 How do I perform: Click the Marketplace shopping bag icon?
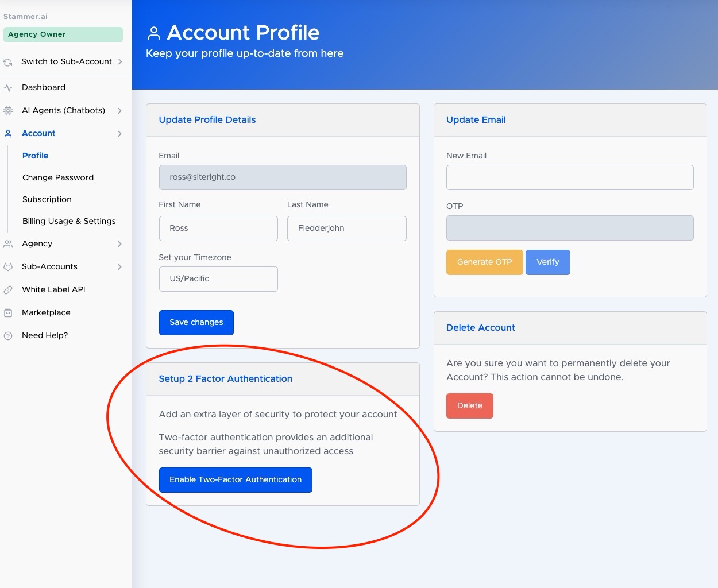click(x=8, y=313)
